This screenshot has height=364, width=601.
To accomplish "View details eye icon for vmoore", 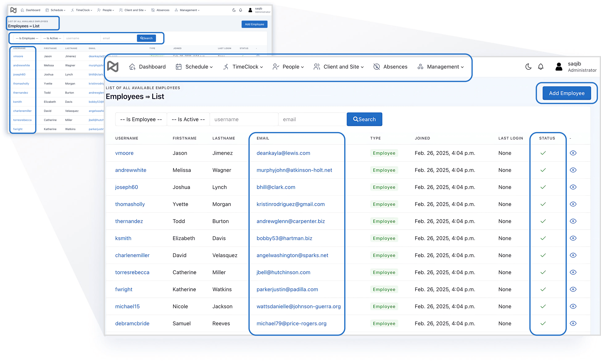I will click(x=573, y=153).
